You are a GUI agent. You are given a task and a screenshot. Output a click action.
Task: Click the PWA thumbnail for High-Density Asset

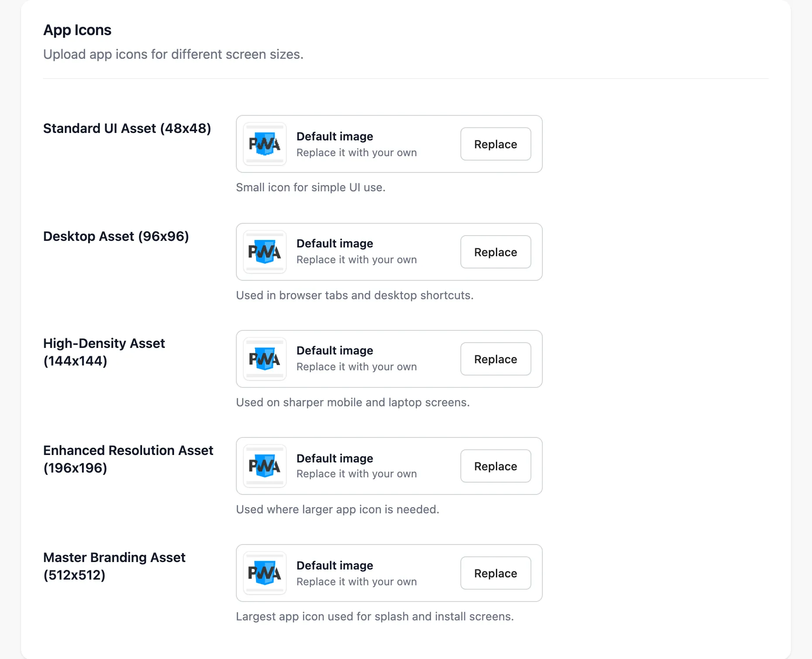(x=265, y=359)
